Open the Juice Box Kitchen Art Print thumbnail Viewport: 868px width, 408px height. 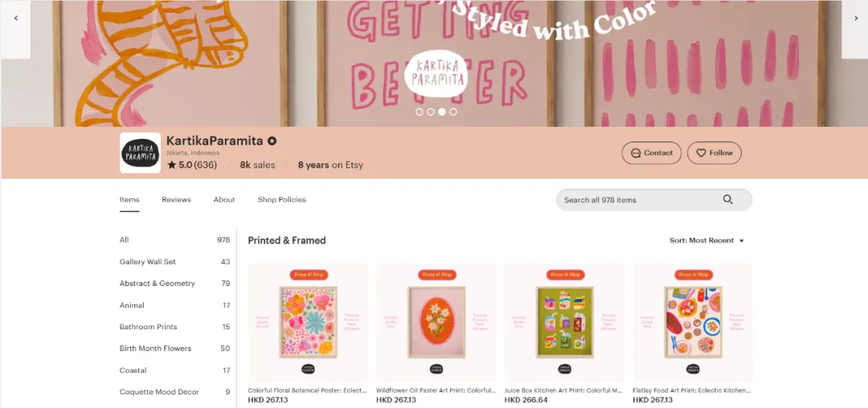click(564, 322)
